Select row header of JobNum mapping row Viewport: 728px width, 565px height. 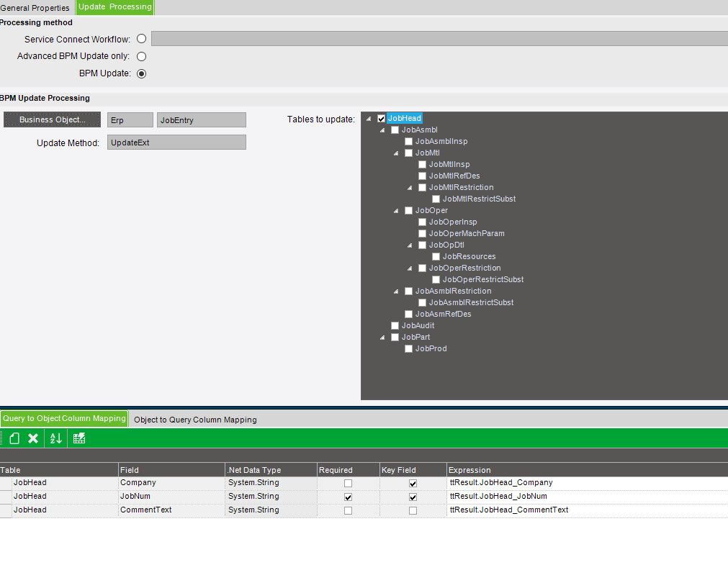point(6,497)
